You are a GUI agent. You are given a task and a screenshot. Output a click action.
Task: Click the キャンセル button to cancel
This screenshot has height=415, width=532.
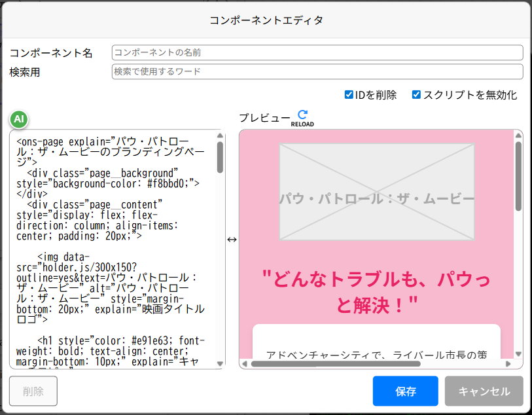pyautogui.click(x=483, y=391)
